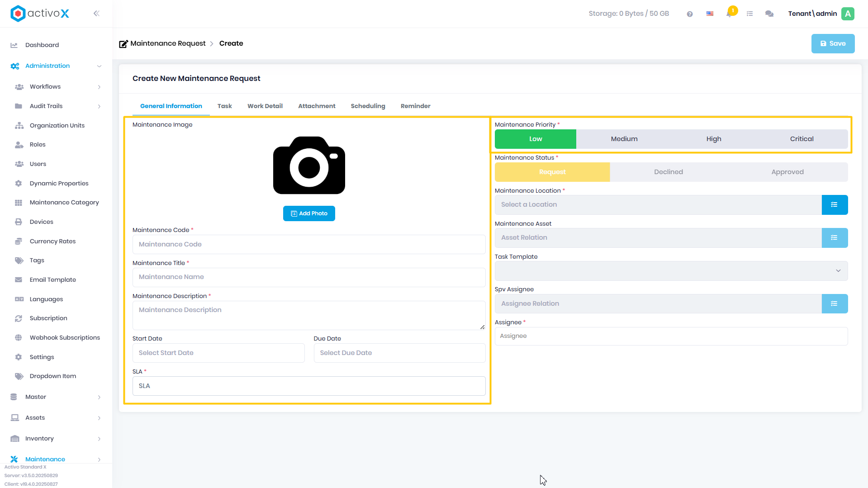Open the Due Date picker field
This screenshot has width=868, height=488.
pos(399,353)
